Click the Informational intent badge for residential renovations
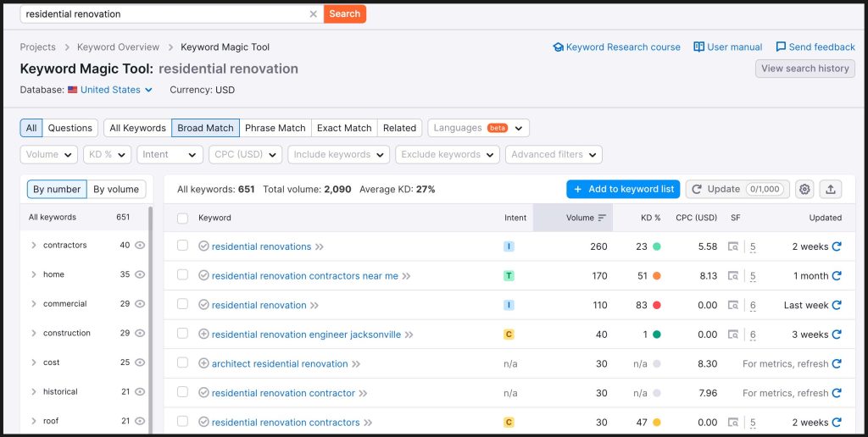This screenshot has height=437, width=868. [x=509, y=246]
